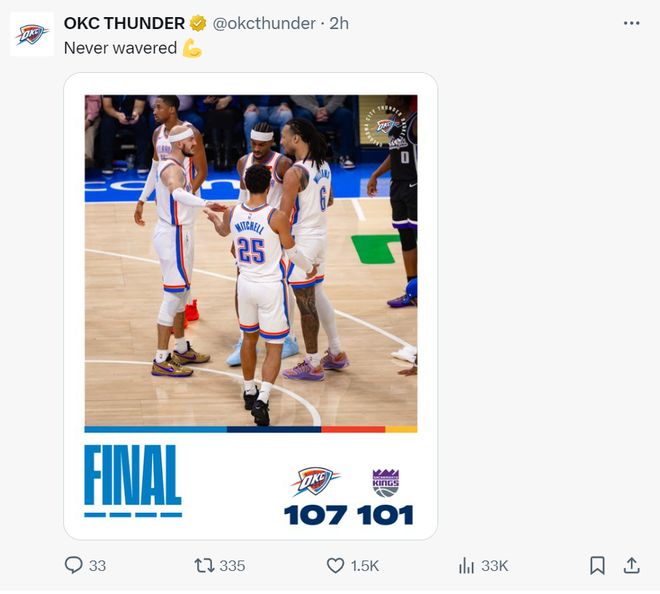Open the three-dot more options menu
This screenshot has width=660, height=594.
(x=631, y=23)
